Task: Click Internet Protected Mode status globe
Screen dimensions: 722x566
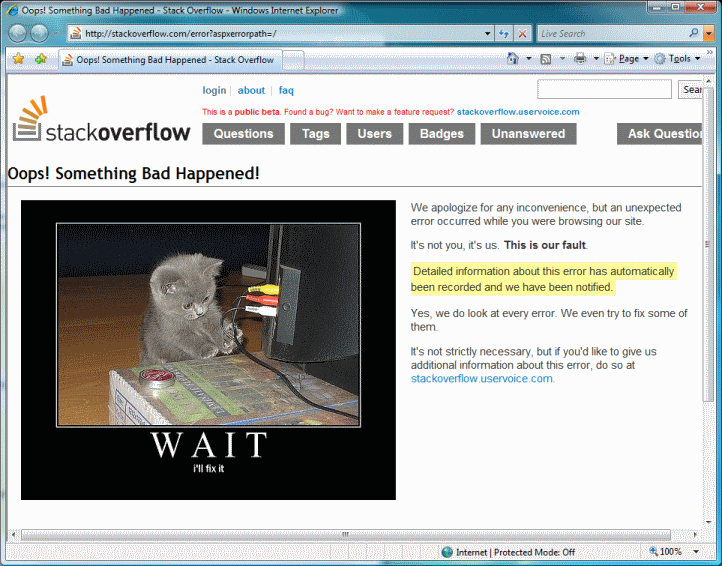Action: (x=447, y=552)
